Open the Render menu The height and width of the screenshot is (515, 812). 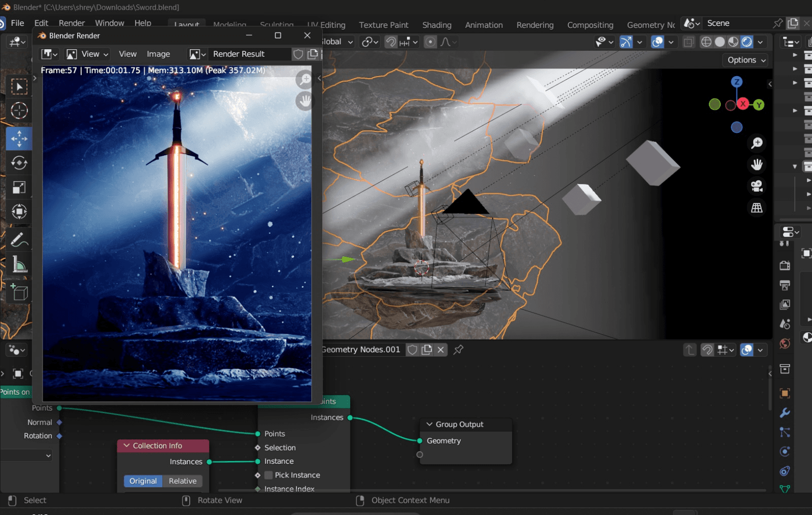(x=72, y=23)
